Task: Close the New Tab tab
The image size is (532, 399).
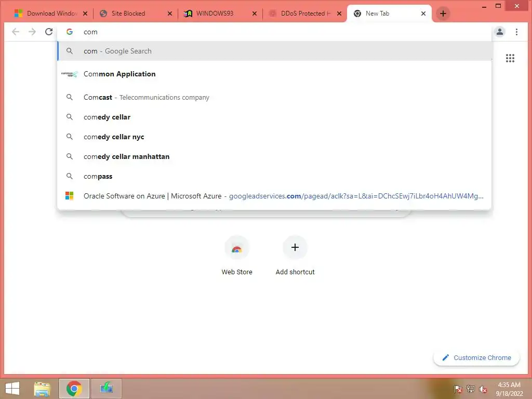Action: point(423,14)
